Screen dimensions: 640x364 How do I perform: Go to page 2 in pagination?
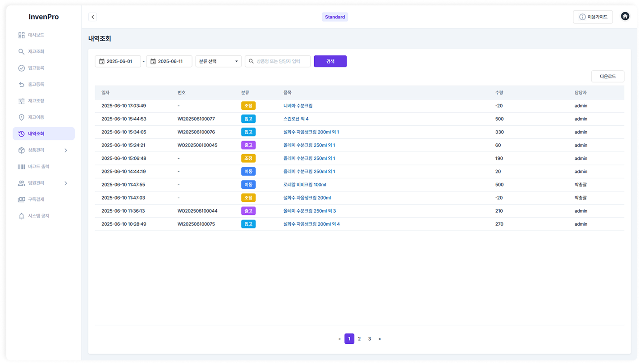359,339
